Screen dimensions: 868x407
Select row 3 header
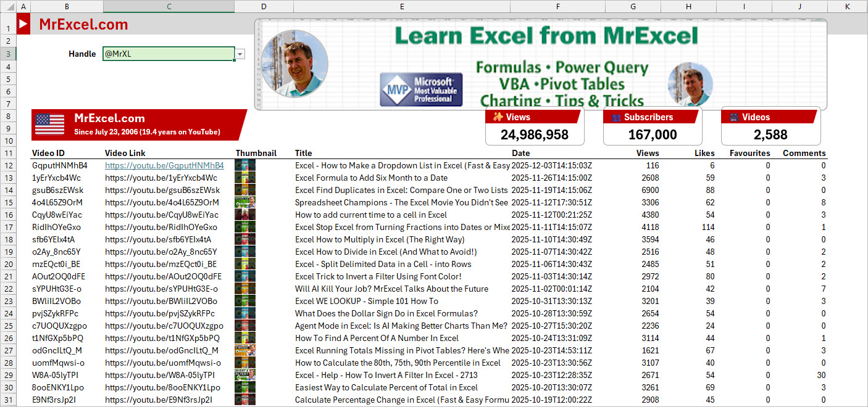pyautogui.click(x=8, y=54)
